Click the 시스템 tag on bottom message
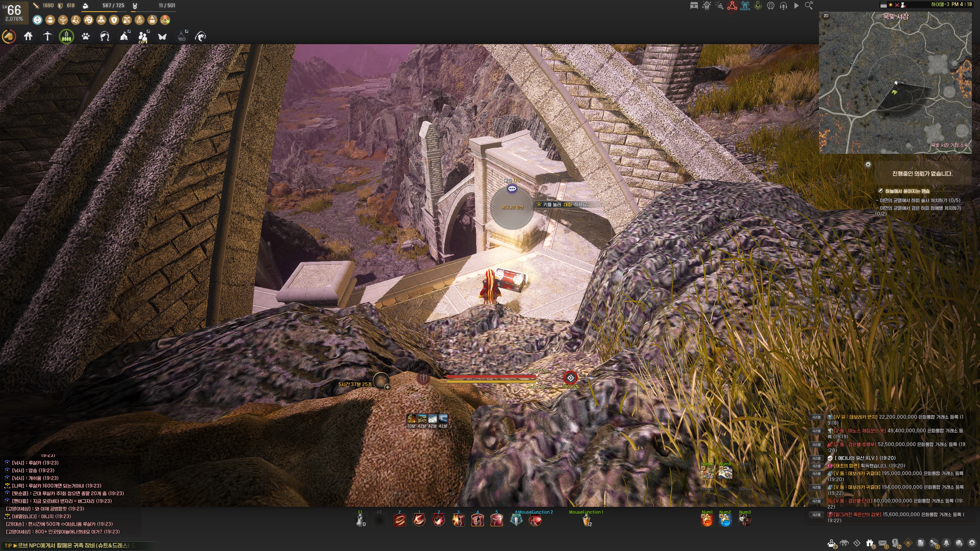Screen dimensions: 980x551 [x=816, y=515]
